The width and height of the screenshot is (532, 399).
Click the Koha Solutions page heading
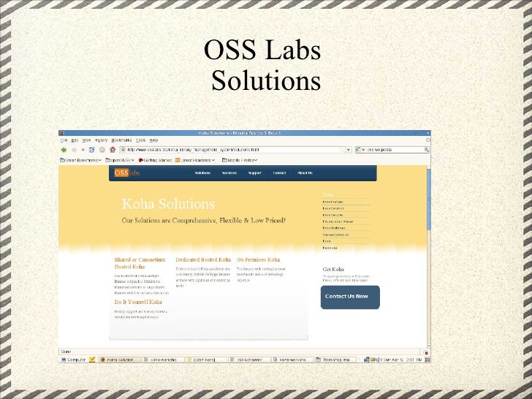[x=168, y=204]
